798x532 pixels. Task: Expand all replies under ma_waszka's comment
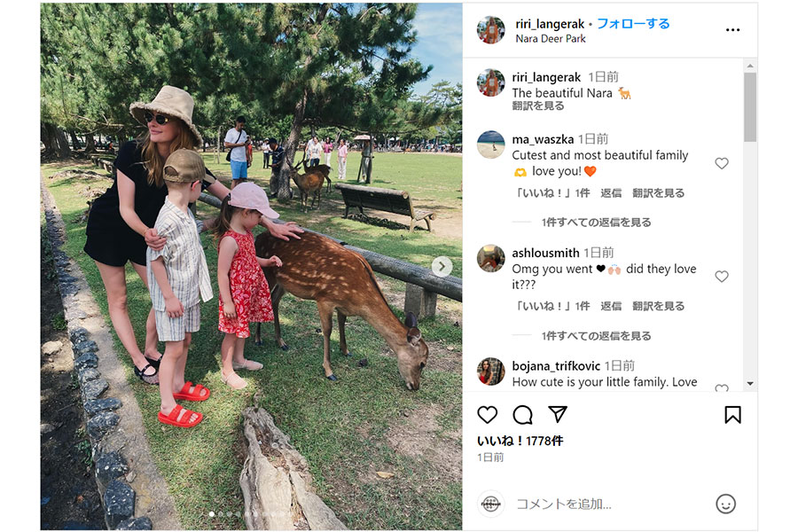(x=596, y=223)
